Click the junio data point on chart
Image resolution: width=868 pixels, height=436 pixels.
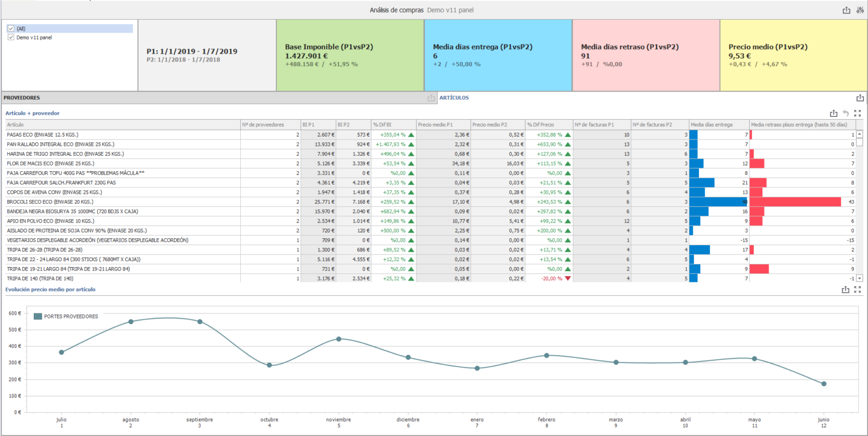(824, 383)
